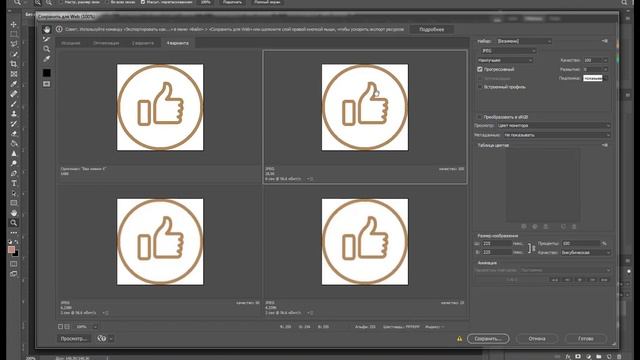Select the main toolbar Eyedropper tool
The image size is (640, 360).
[13, 84]
